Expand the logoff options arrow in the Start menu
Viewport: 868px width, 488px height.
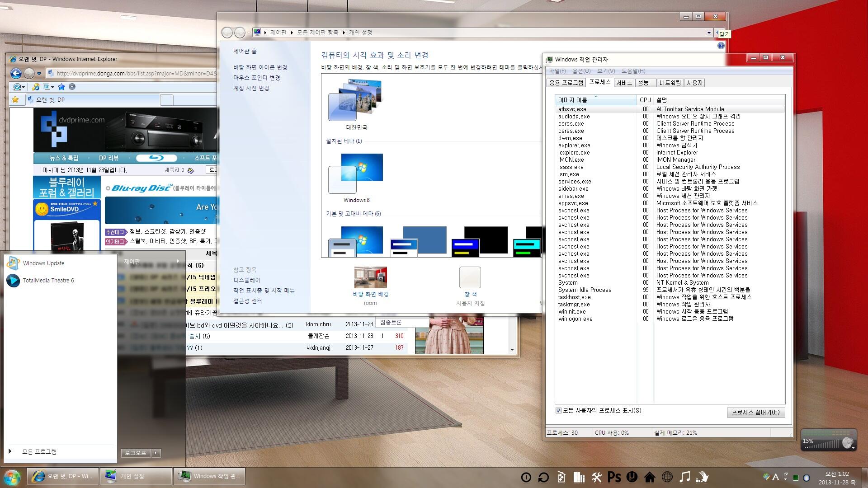(156, 453)
